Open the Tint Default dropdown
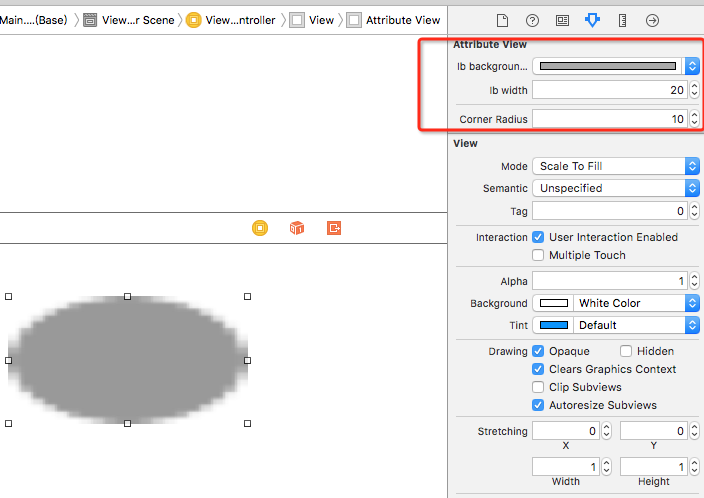This screenshot has height=498, width=704. 636,325
